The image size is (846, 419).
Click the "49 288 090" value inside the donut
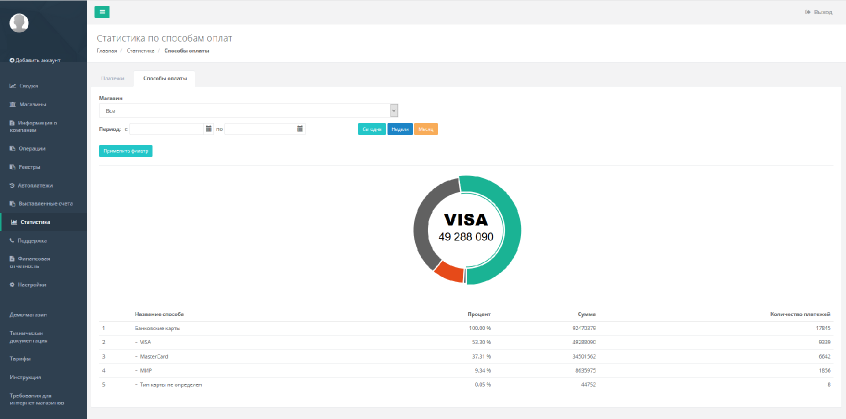tap(466, 236)
